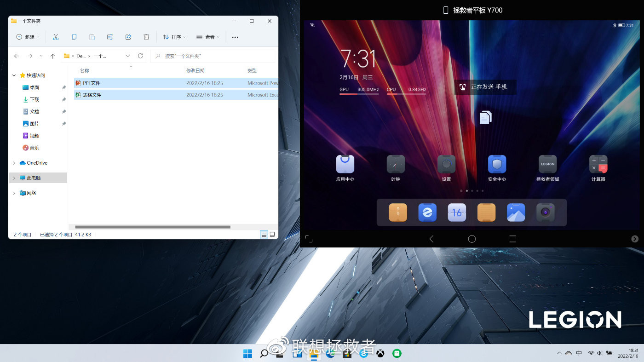Go up one folder level in Explorer
This screenshot has width=644, height=362.
[x=53, y=56]
